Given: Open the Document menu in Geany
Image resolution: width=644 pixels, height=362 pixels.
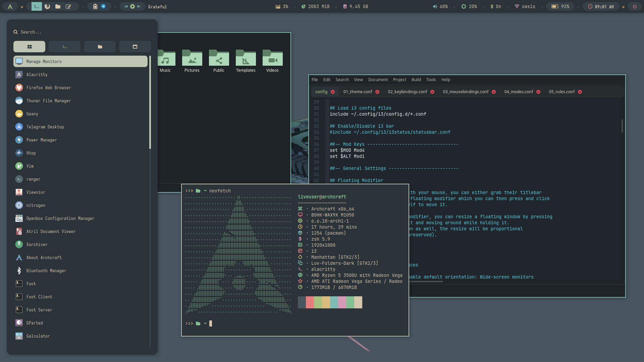Looking at the screenshot, I should pyautogui.click(x=378, y=79).
